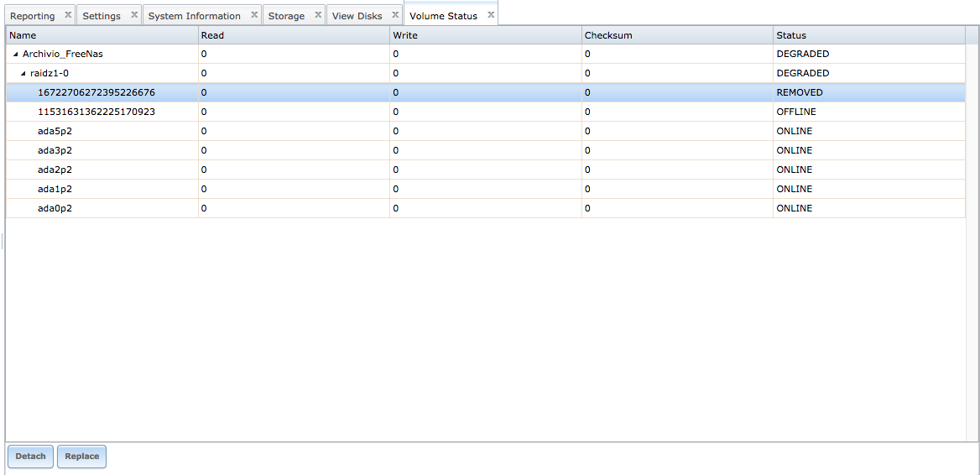The width and height of the screenshot is (980, 475).
Task: Select the Volume Status tab
Action: [x=443, y=16]
